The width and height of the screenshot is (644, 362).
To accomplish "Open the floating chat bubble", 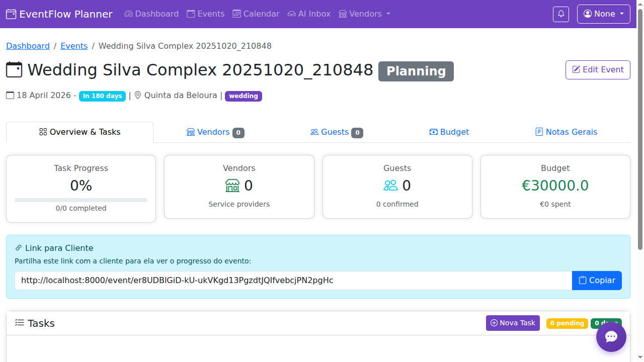I will tap(611, 337).
